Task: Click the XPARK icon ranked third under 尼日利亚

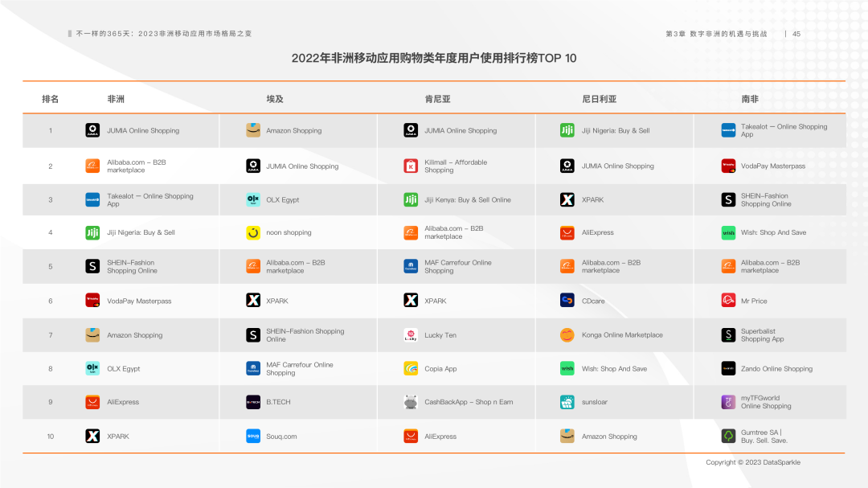Action: pos(567,199)
